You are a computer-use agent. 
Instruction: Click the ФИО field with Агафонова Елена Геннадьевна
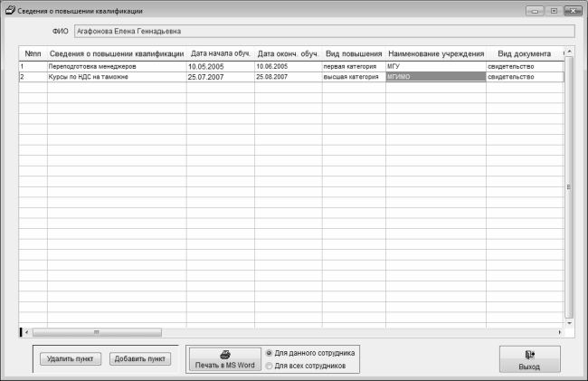[x=325, y=31]
